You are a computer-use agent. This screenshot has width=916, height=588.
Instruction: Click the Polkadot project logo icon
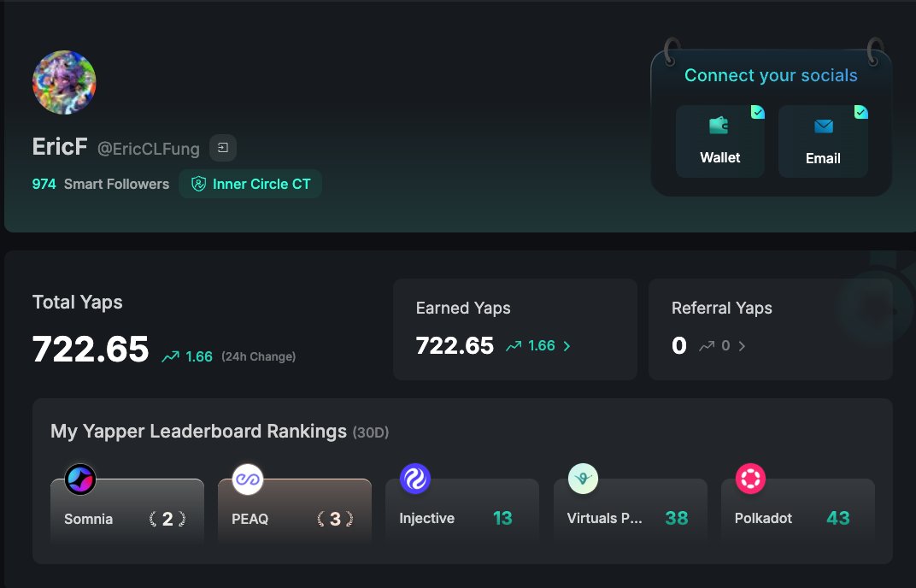coord(751,479)
